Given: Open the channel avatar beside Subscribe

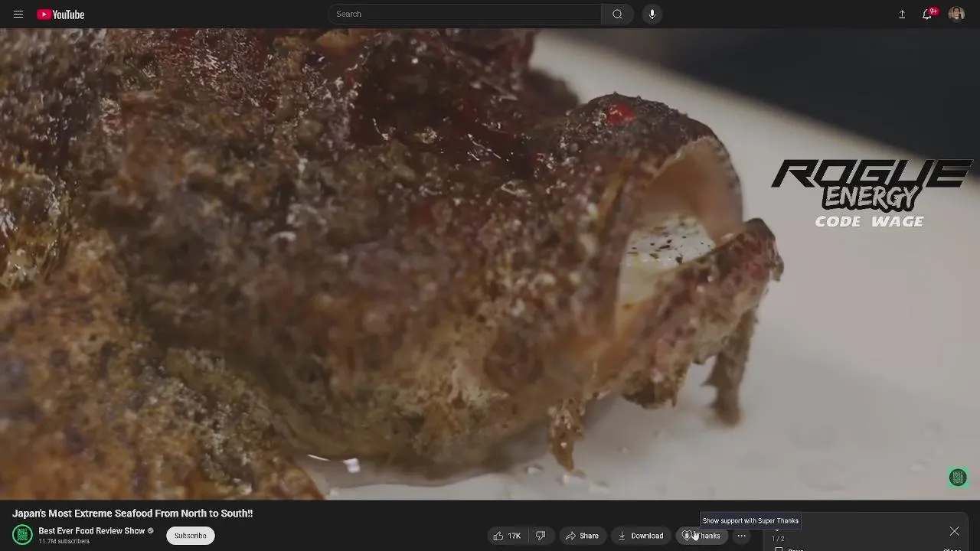Looking at the screenshot, I should (x=22, y=535).
